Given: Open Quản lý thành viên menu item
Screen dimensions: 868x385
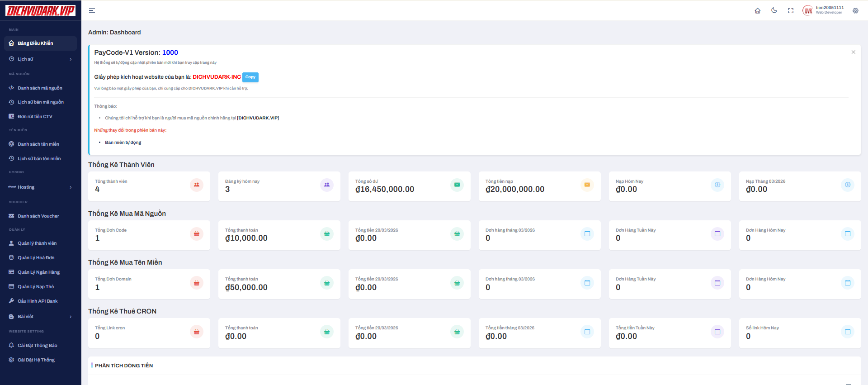Looking at the screenshot, I should pyautogui.click(x=37, y=243).
